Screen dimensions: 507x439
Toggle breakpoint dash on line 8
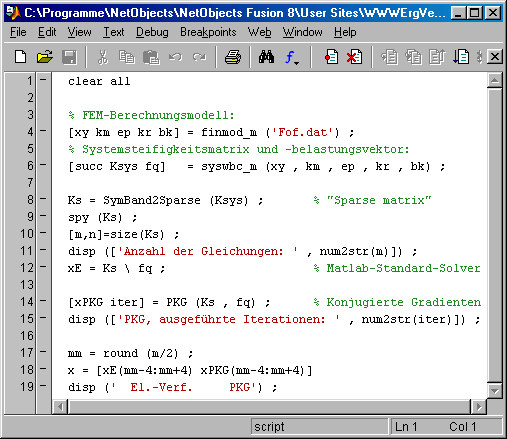[x=43, y=199]
